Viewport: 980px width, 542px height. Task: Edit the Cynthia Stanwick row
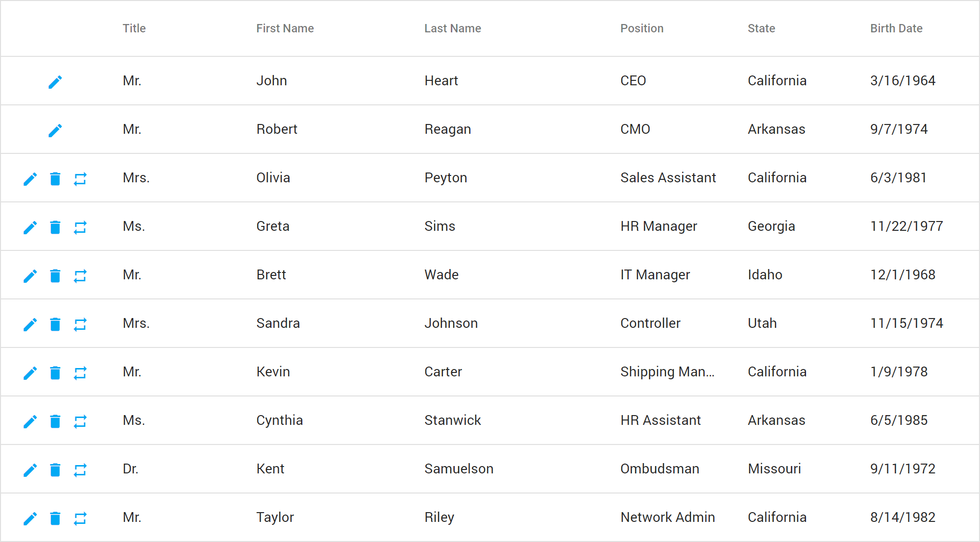[x=30, y=421]
